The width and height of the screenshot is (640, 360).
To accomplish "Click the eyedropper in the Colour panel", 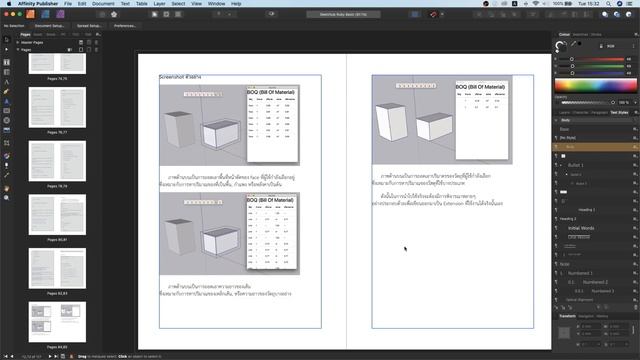I will tap(573, 44).
